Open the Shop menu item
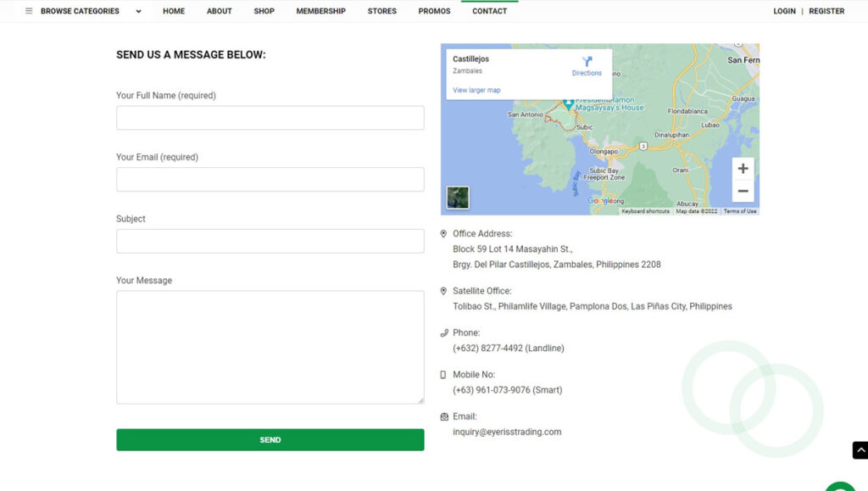The height and width of the screenshot is (491, 868). coord(264,11)
